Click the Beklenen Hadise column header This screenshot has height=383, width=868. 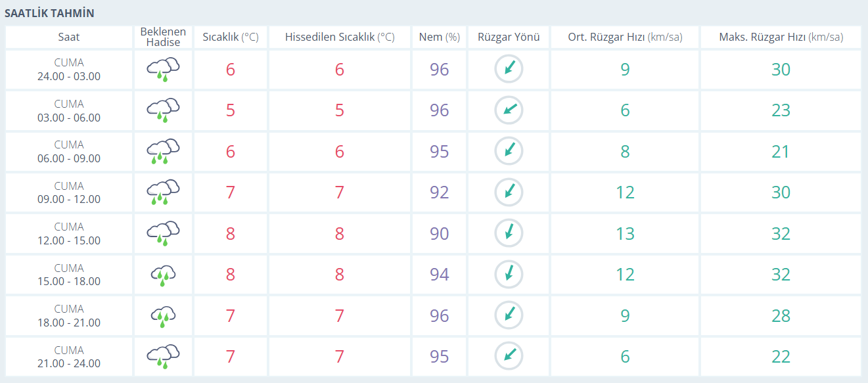click(x=163, y=37)
